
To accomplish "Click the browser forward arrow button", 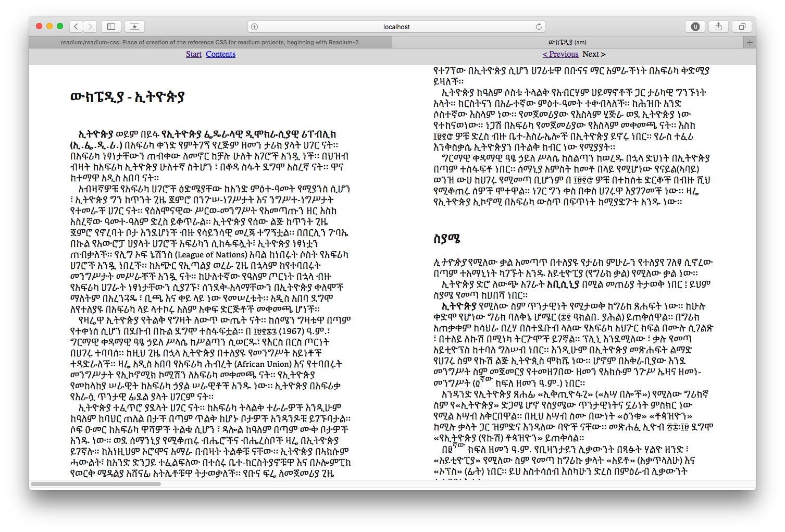I will coord(90,27).
